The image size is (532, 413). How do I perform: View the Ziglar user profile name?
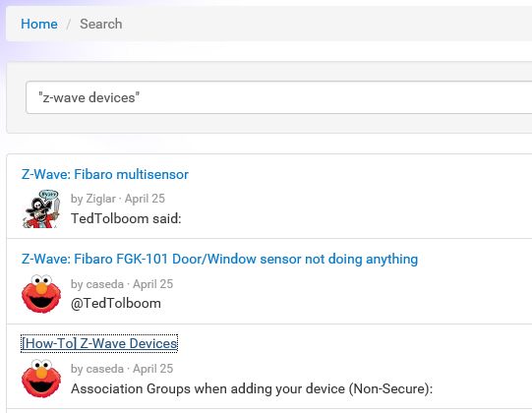tap(100, 199)
